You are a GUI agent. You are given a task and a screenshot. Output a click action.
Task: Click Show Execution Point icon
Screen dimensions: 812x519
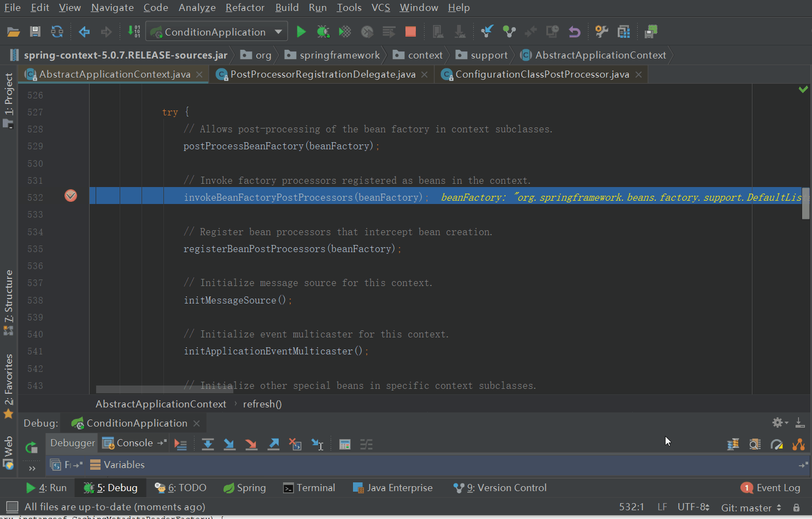click(180, 444)
